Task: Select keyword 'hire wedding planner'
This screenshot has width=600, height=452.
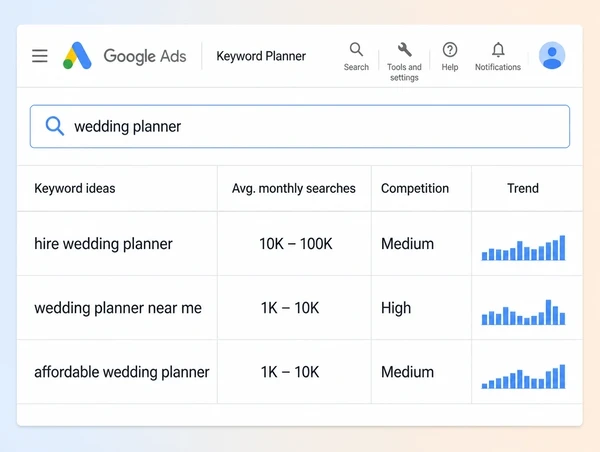Action: point(103,244)
